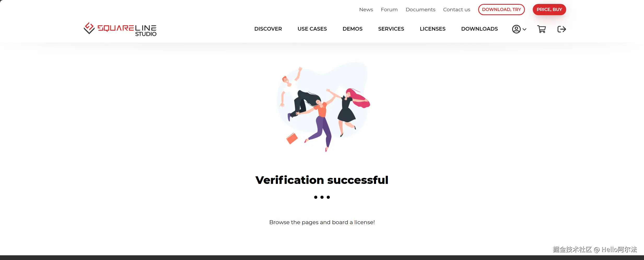Click the three loading dots
Screen dimensions: 644x260
tap(322, 197)
